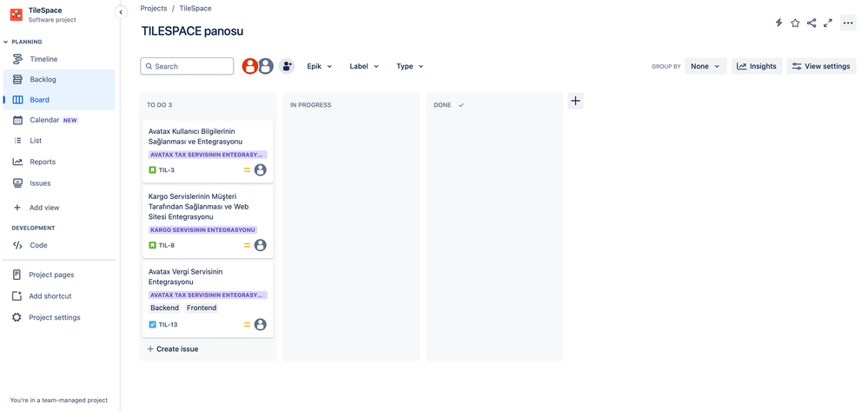Toggle the red user avatar filter
This screenshot has width=868, height=411.
pyautogui.click(x=249, y=66)
